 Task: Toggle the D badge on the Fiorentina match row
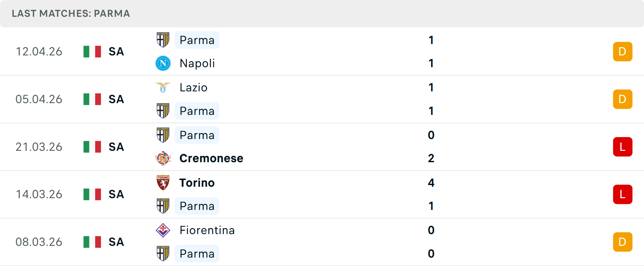pos(623,242)
